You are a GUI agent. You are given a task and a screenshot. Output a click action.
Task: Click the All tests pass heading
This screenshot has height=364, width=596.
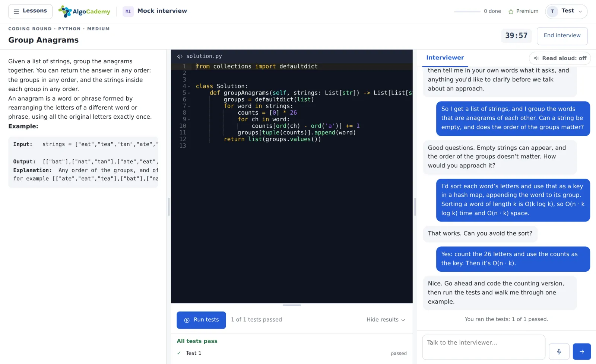pyautogui.click(x=197, y=341)
